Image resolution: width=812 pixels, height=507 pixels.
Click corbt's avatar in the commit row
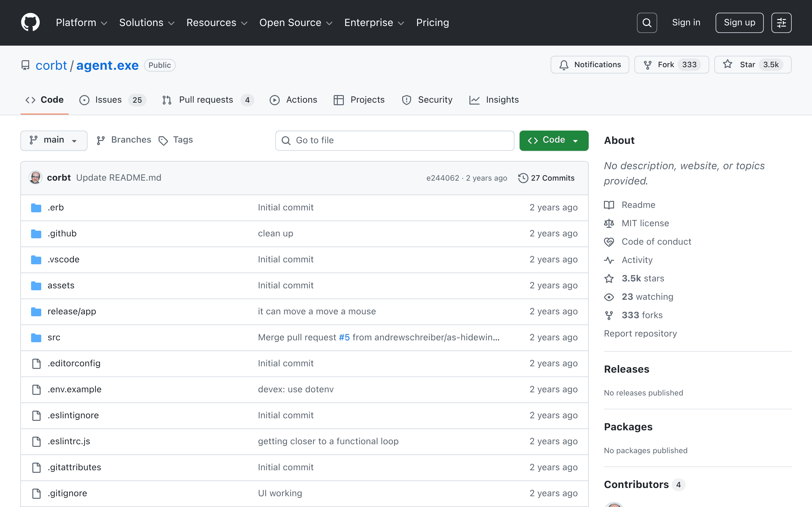[36, 178]
